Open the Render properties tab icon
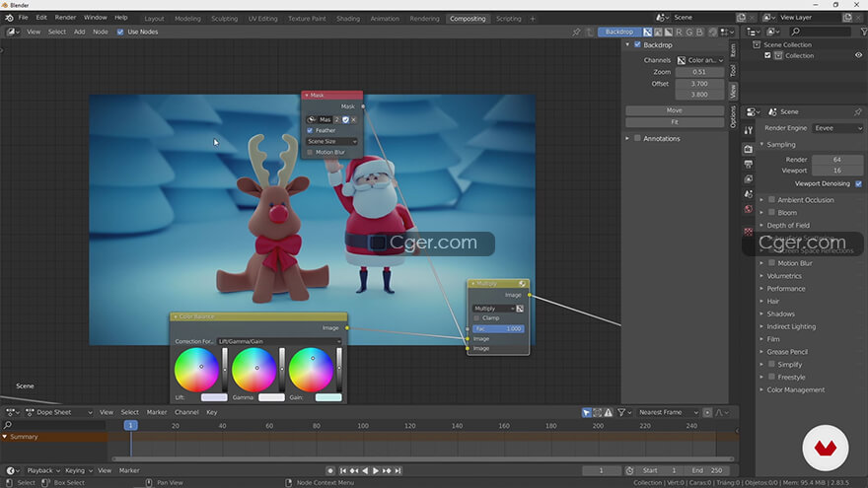Image resolution: width=868 pixels, height=488 pixels. point(749,149)
